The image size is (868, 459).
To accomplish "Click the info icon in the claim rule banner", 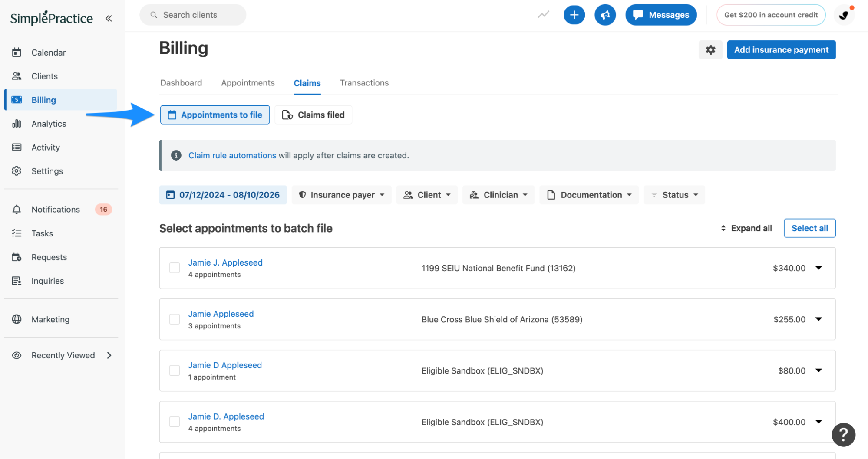I will (x=176, y=155).
